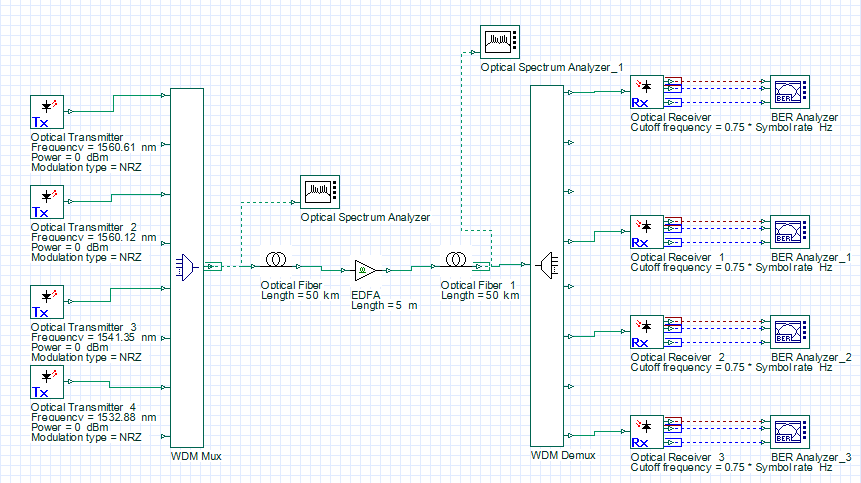This screenshot has width=861, height=483.
Task: Open BER Analyzer_1 visualizer
Action: 790,232
